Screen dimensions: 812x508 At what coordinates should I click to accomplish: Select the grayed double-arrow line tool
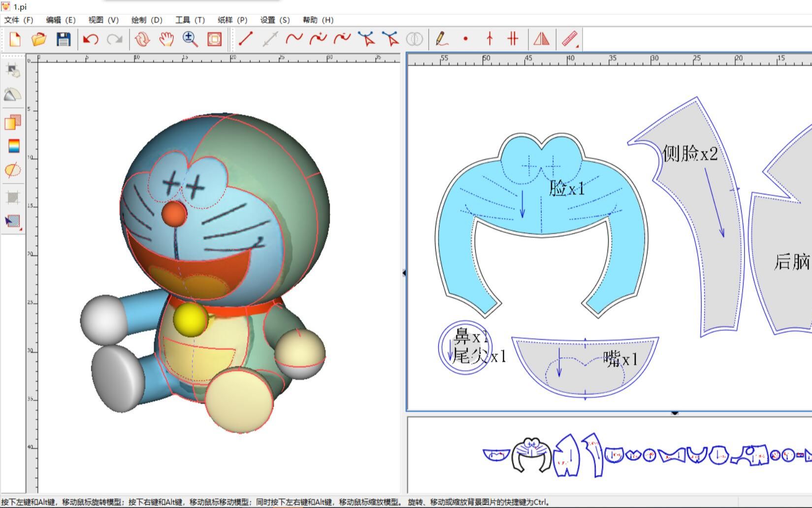click(270, 39)
